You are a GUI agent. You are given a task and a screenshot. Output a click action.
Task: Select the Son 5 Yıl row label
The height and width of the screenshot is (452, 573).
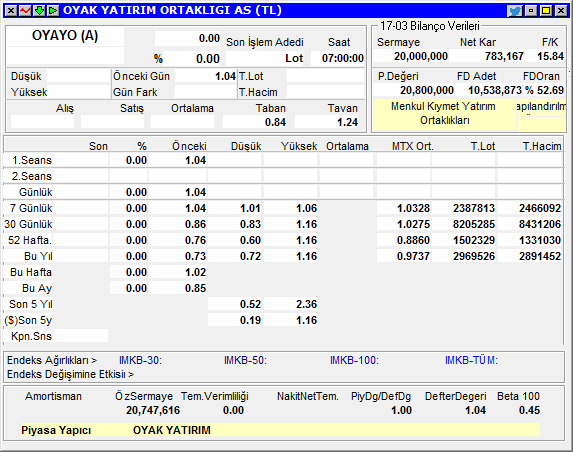click(31, 304)
